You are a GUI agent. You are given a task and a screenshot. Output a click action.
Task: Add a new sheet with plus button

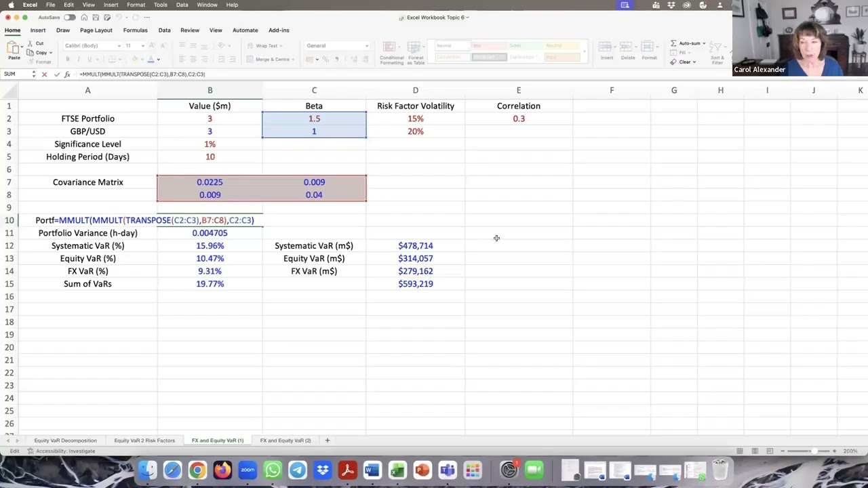pyautogui.click(x=327, y=441)
